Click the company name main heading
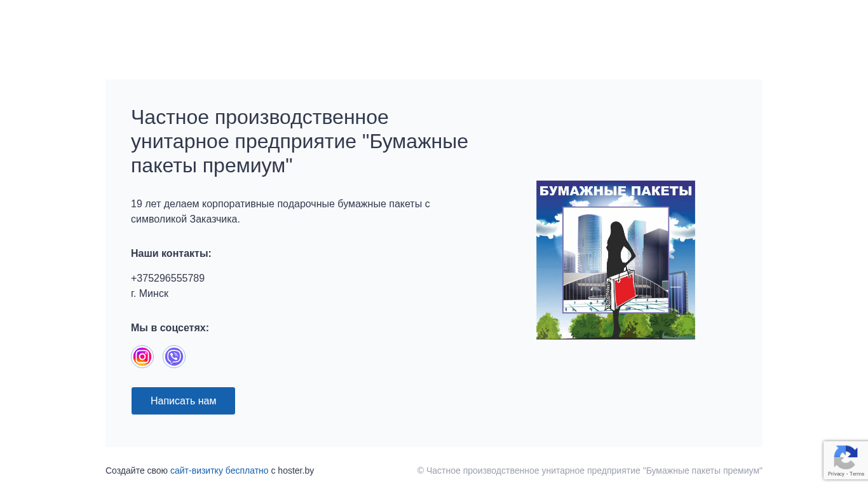Viewport: 868px width, 494px height. (x=299, y=141)
